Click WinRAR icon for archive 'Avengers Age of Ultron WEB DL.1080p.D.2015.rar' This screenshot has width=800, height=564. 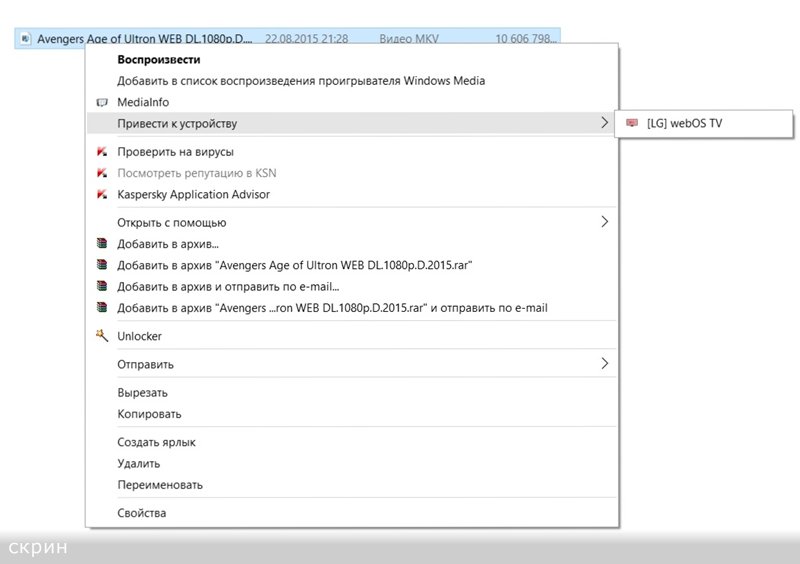(x=101, y=265)
